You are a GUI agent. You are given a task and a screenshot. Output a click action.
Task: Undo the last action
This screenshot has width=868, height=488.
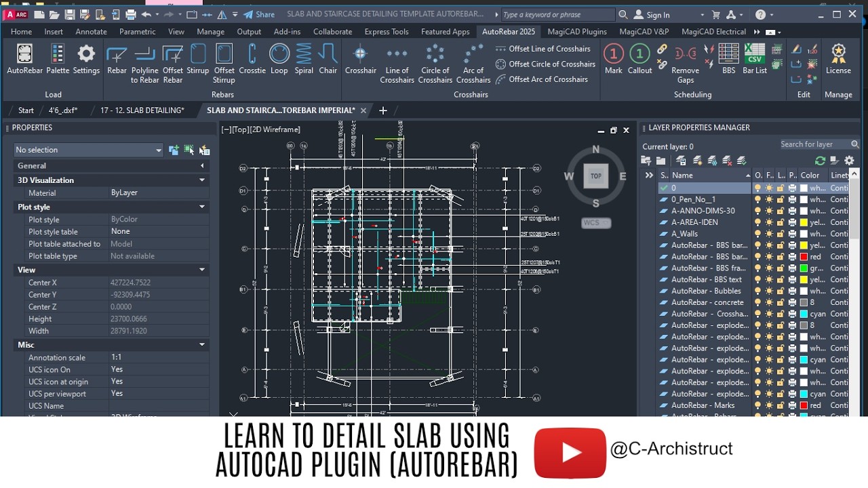(146, 14)
